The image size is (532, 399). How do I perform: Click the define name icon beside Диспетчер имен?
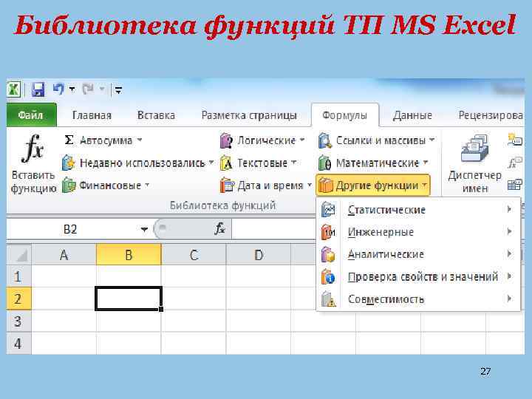(515, 140)
